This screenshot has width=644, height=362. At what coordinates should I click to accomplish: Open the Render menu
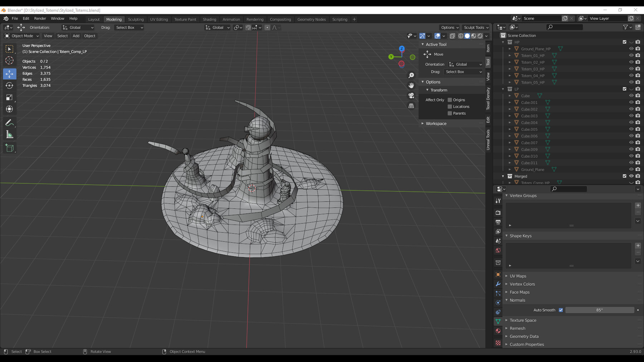point(40,18)
